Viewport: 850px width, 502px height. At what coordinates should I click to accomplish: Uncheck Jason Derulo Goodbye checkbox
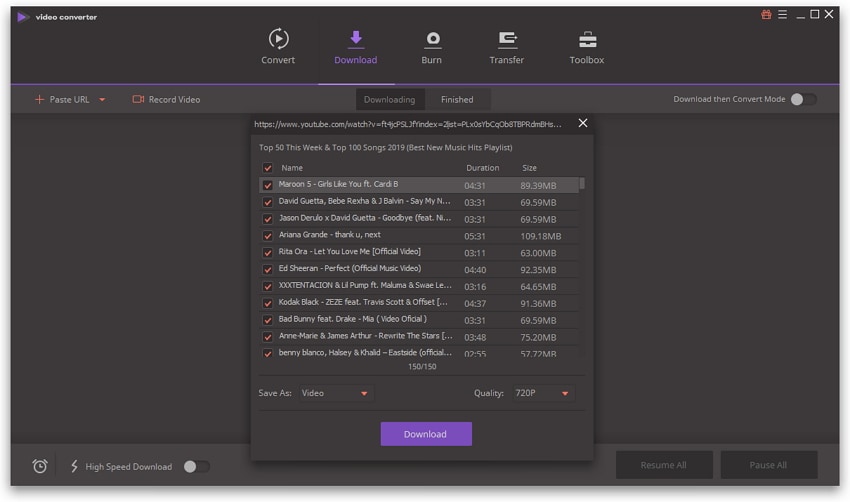pos(267,219)
